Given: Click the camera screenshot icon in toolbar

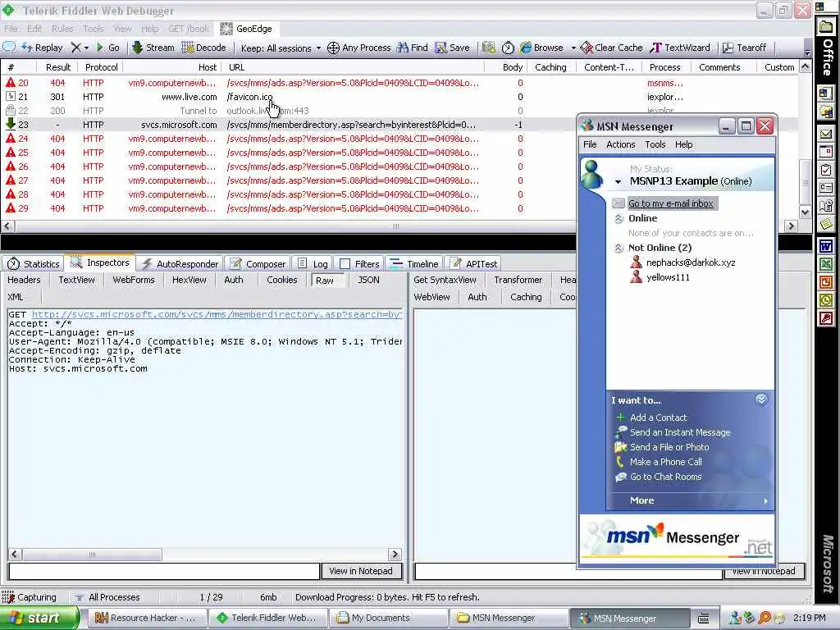Looking at the screenshot, I should (488, 48).
